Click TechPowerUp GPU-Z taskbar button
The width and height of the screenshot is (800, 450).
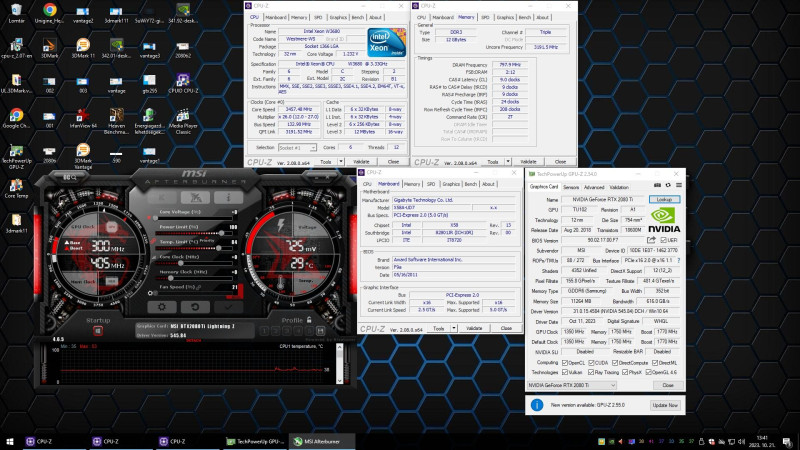pyautogui.click(x=256, y=441)
